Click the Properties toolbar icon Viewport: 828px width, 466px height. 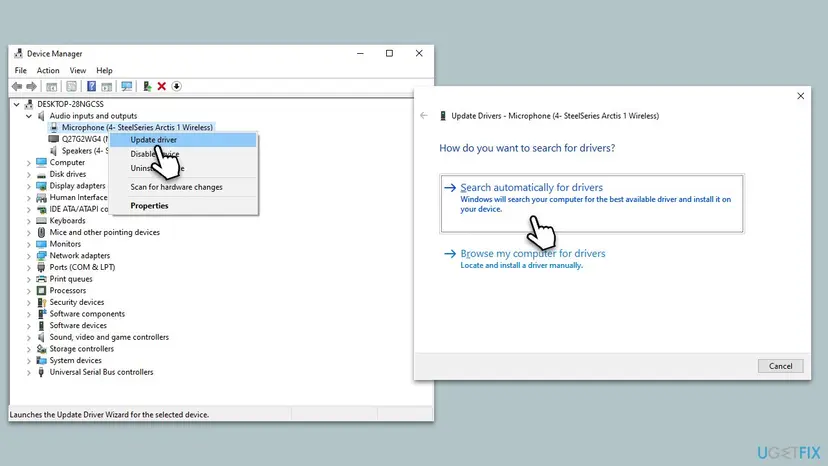[71, 86]
